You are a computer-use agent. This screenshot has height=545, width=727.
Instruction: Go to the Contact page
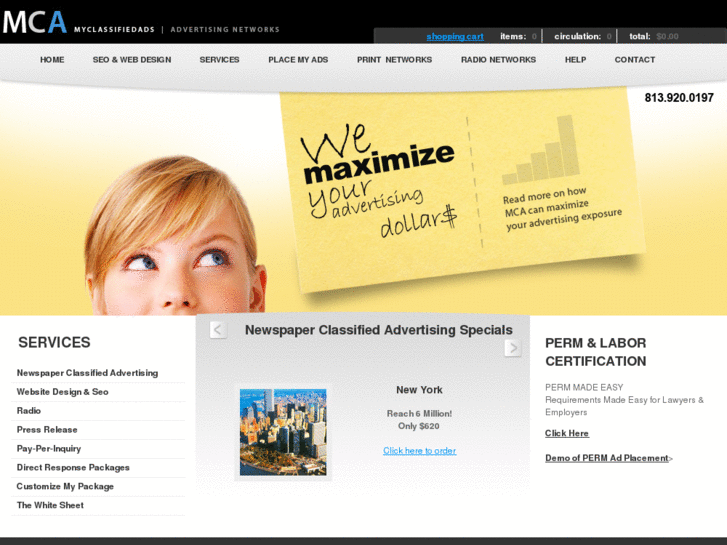click(635, 60)
